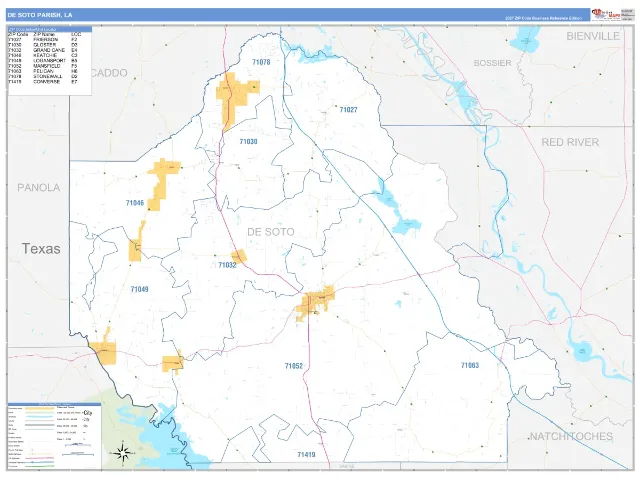Select ZIP code label 71419 on map
640x480 pixels.
306,455
